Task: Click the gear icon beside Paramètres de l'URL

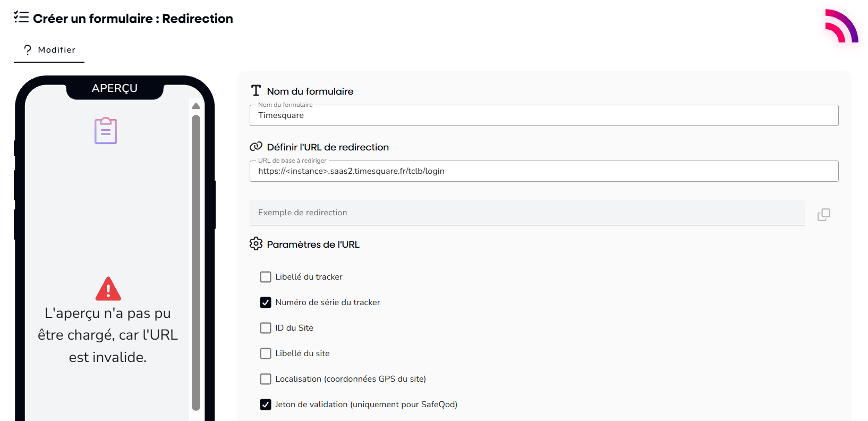Action: pyautogui.click(x=256, y=244)
